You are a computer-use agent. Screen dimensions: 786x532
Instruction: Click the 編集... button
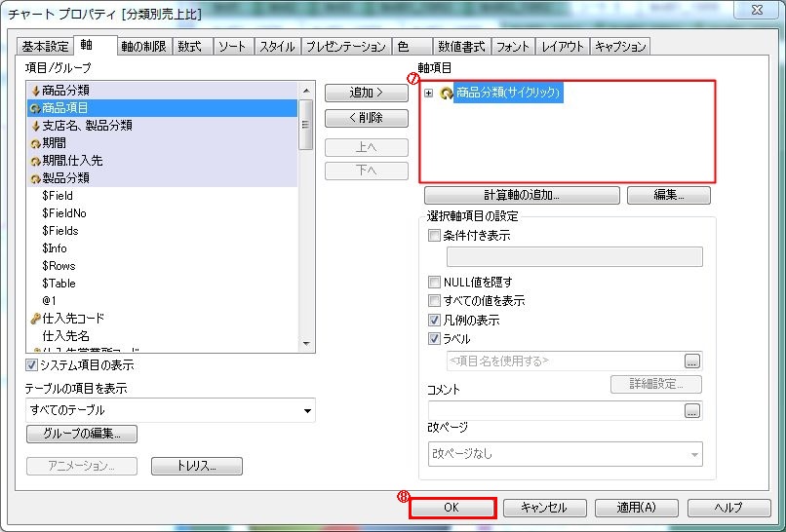[x=669, y=195]
